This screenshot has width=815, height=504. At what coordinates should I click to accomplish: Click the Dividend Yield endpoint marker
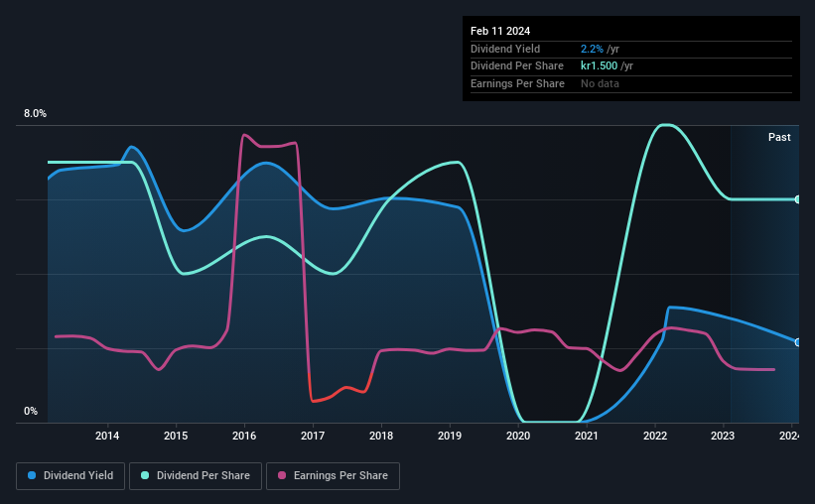tap(798, 342)
